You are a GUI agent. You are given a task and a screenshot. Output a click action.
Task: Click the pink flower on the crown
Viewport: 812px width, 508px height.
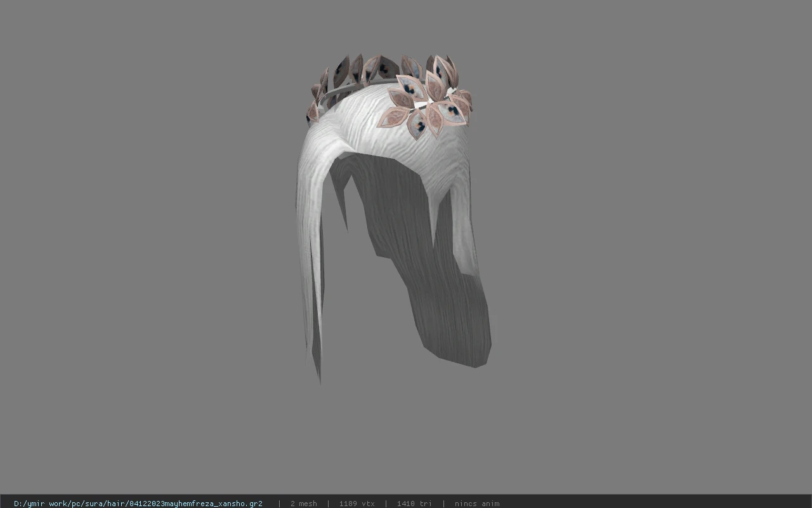coord(426,105)
